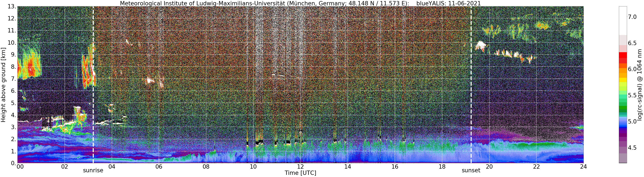The width and height of the screenshot is (644, 177).
Task: Click the '8.' height tick label
Action: click(x=14, y=67)
